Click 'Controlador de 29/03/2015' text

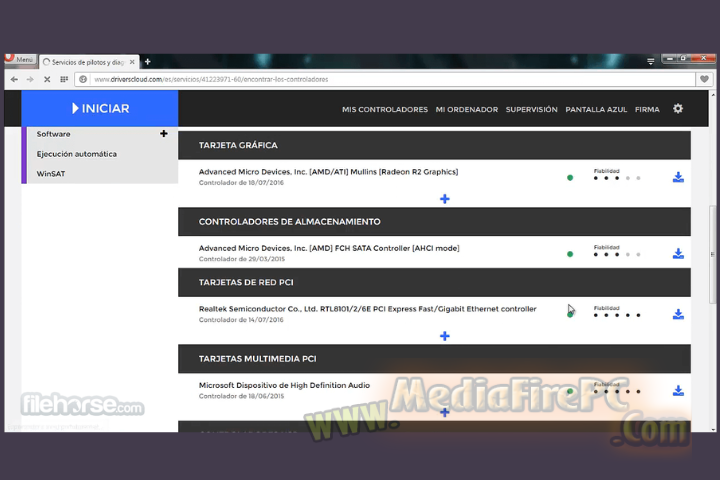click(242, 259)
